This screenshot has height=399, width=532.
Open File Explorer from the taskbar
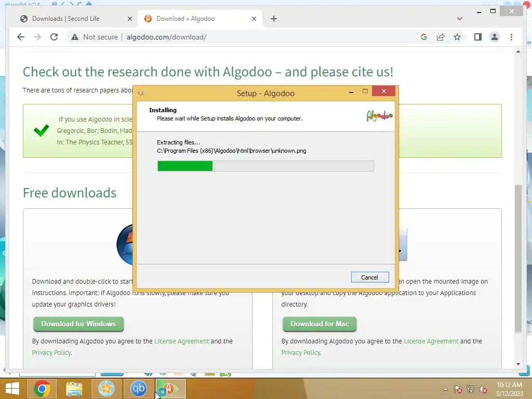[x=74, y=389]
